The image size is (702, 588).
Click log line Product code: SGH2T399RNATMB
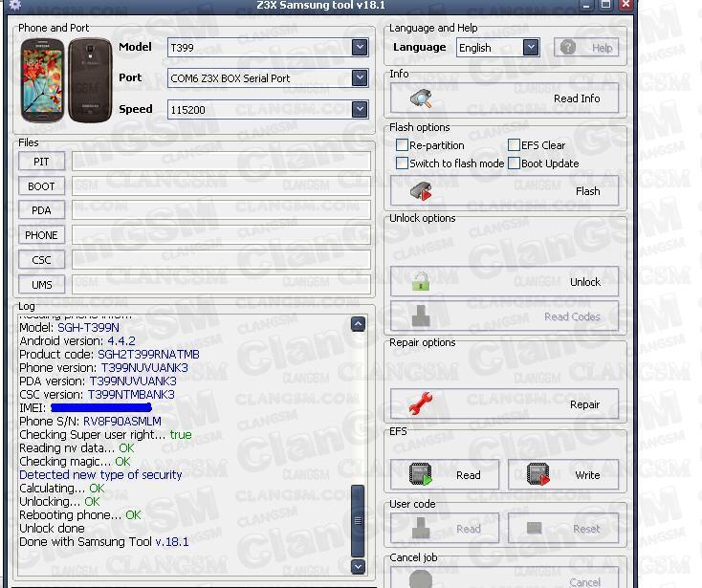coord(109,355)
